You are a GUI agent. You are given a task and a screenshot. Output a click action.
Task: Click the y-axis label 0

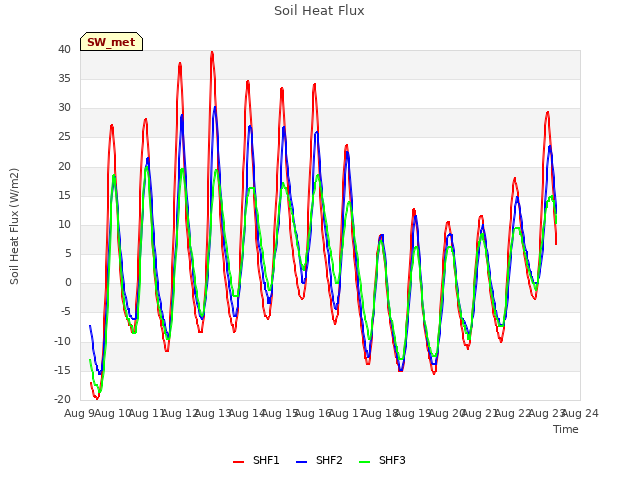68,282
